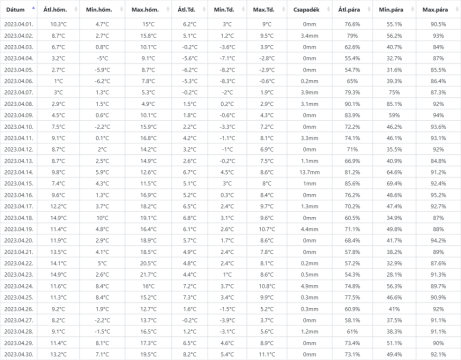Click the sort arrow next to Dátum
Screen dimensions: 461x360
point(33,8)
